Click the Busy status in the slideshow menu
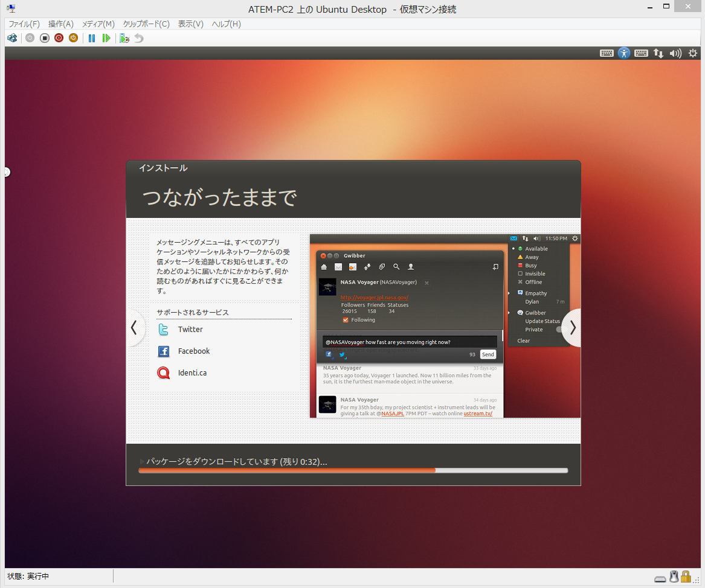This screenshot has height=588, width=705. coord(530,266)
